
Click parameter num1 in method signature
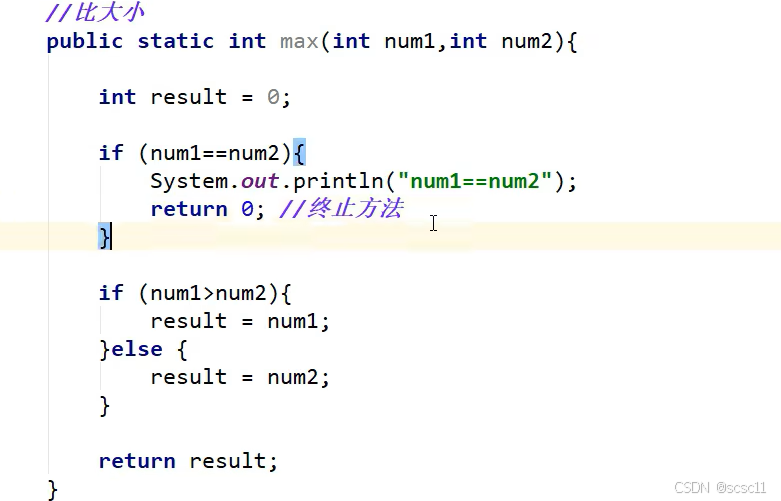[410, 41]
